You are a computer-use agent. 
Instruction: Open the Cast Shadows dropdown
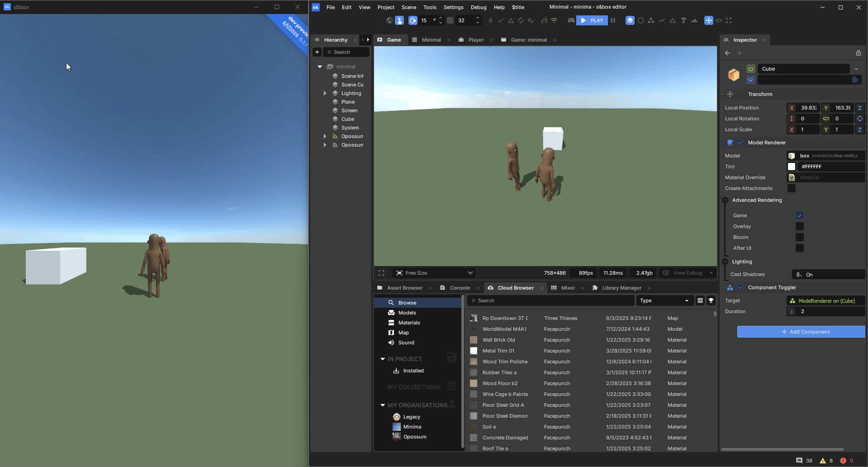click(x=829, y=275)
